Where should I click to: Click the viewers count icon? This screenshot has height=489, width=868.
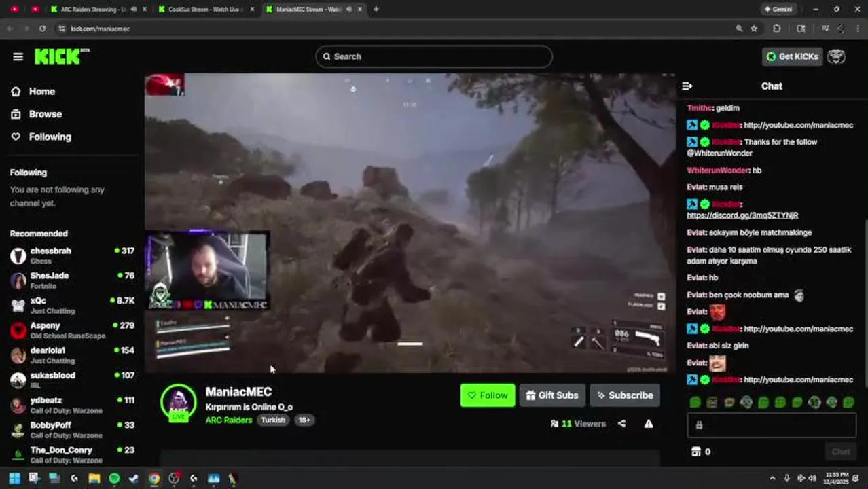(554, 424)
